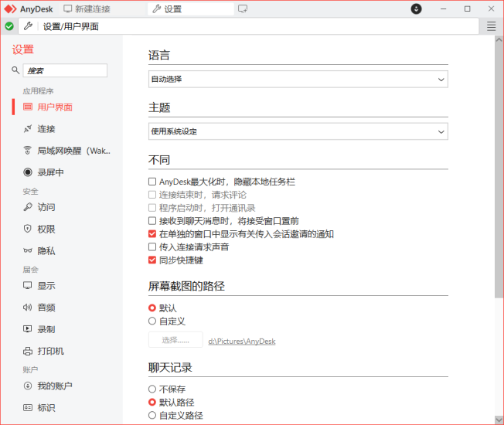Open 连接 settings via its icon
Viewport: 504px width, 425px height.
pos(28,129)
